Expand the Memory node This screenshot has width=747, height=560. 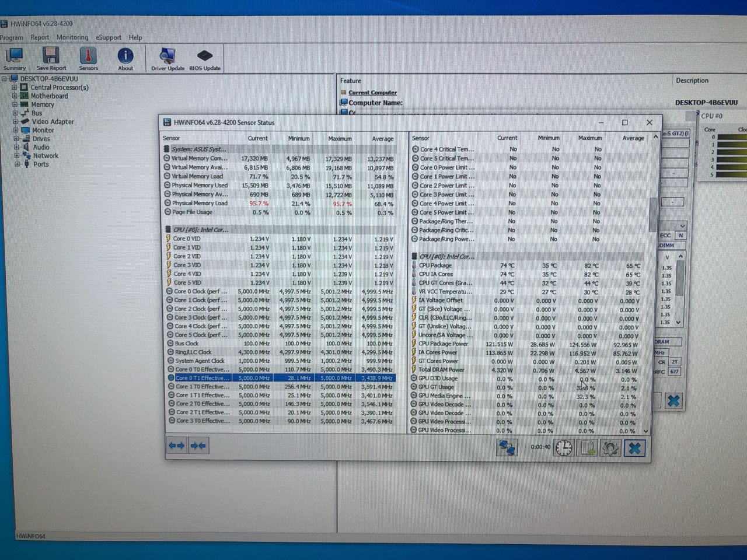point(15,104)
